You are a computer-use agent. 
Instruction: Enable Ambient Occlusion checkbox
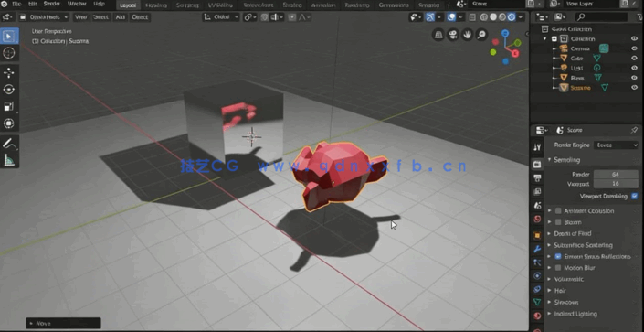click(558, 210)
